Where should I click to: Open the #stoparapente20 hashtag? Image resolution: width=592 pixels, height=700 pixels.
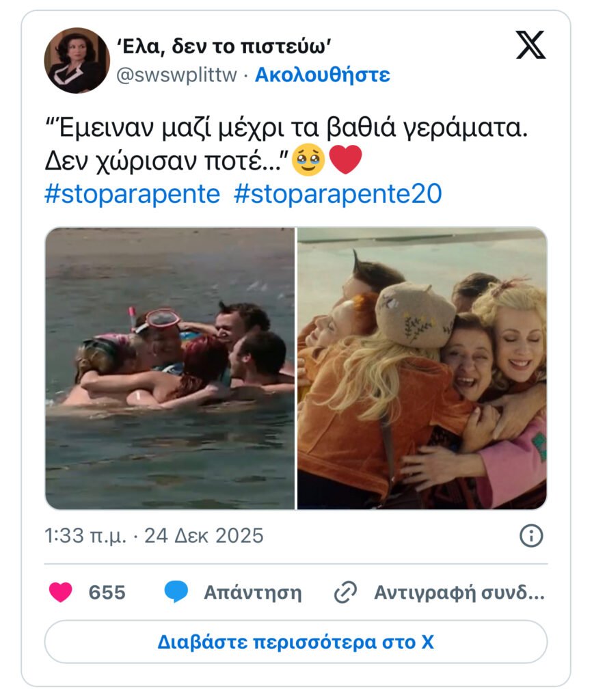tap(338, 193)
